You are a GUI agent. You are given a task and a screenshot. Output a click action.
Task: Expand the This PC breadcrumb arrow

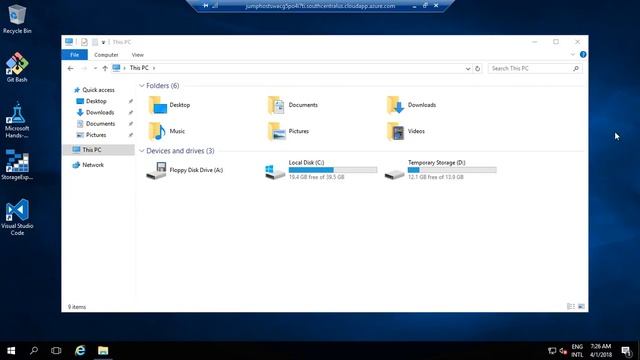pos(154,68)
